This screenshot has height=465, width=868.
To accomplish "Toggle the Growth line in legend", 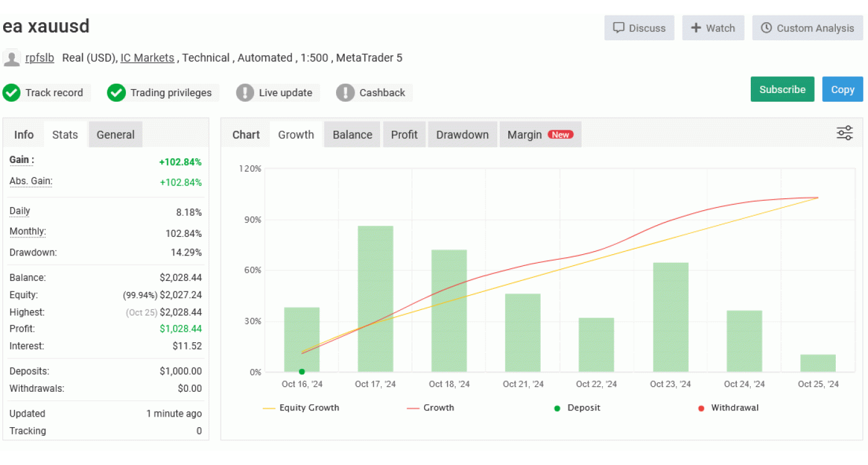I will point(431,408).
